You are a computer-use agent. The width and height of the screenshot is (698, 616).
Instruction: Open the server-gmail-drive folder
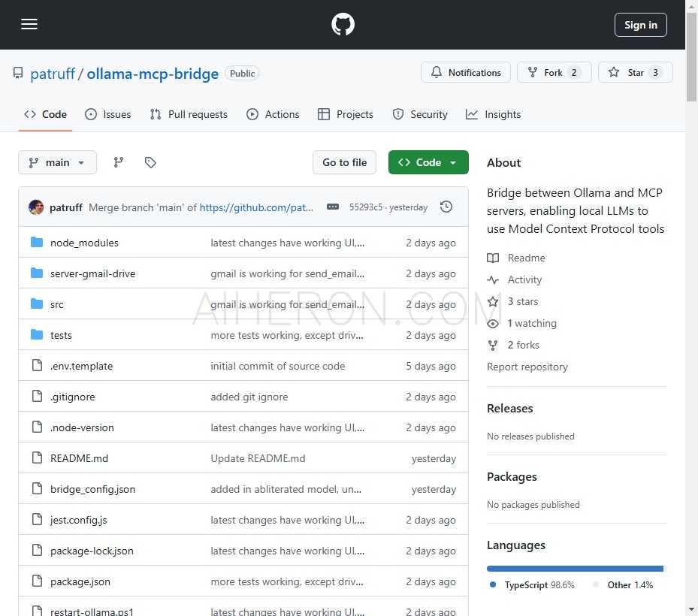[92, 273]
